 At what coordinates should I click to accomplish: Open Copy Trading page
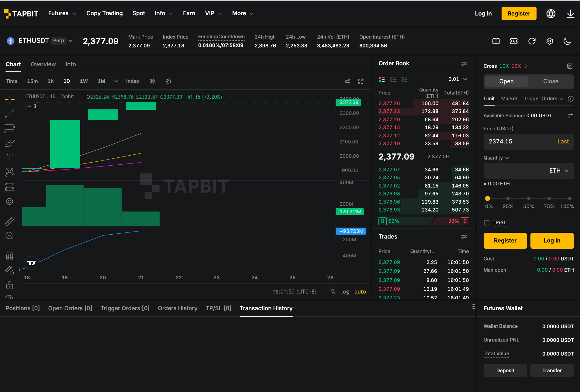pyautogui.click(x=105, y=13)
